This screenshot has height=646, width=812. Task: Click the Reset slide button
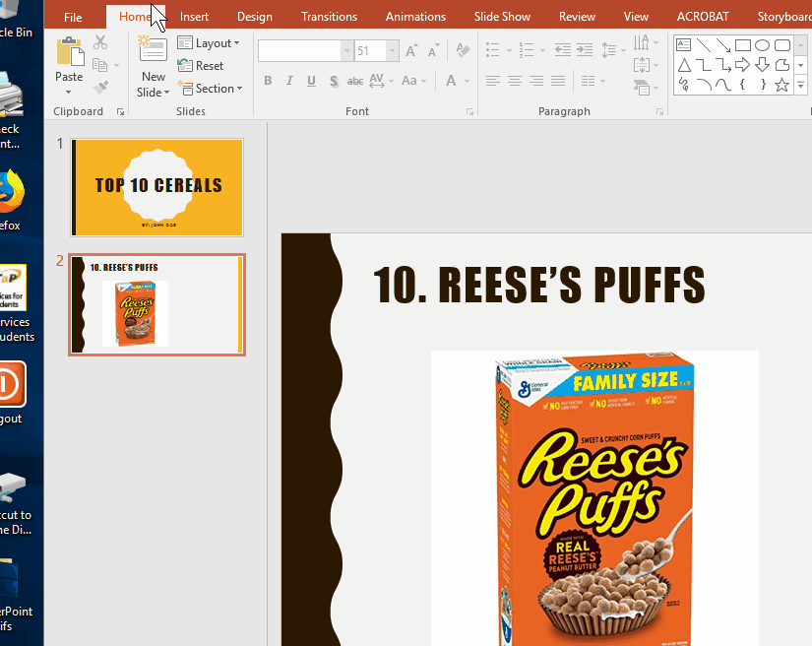tap(201, 66)
